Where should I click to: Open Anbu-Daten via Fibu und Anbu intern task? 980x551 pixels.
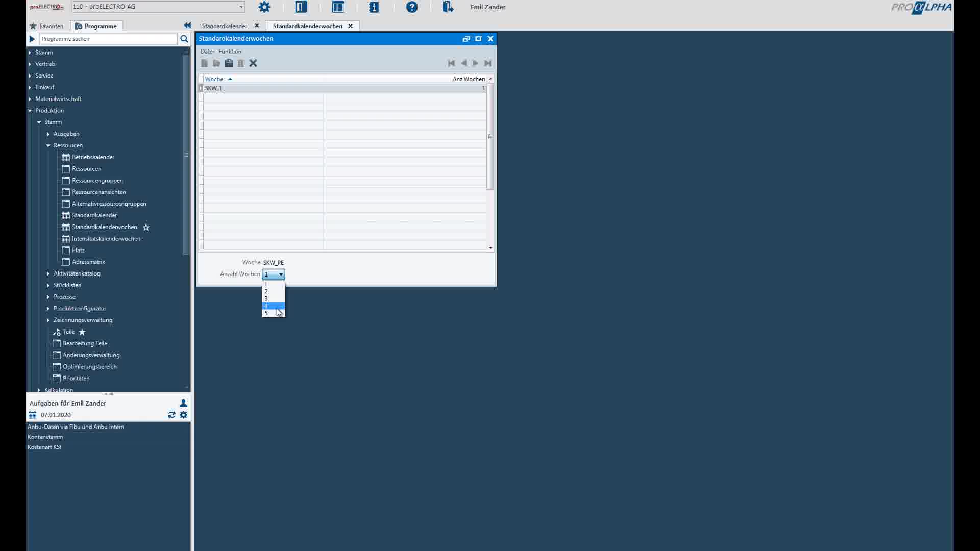pos(76,427)
